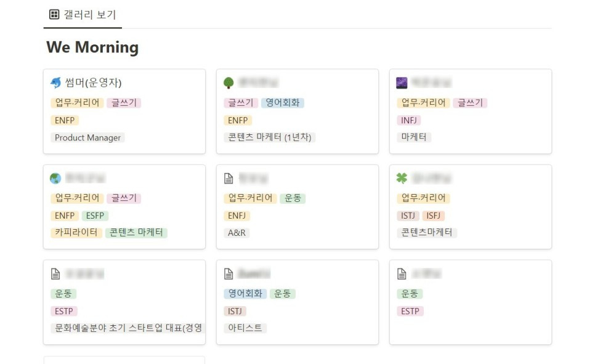Click the page icon on the A&R card
Image resolution: width=595 pixels, height=364 pixels.
(229, 178)
